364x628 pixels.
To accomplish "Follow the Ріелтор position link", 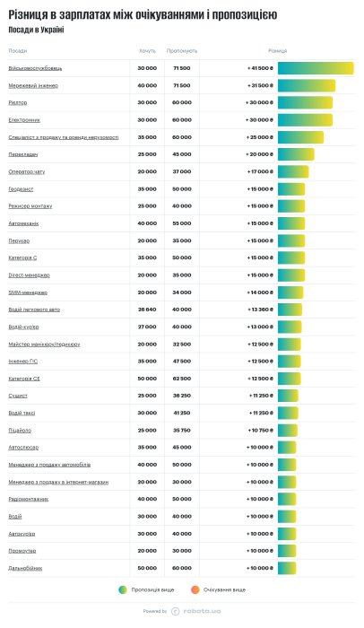I will point(18,103).
